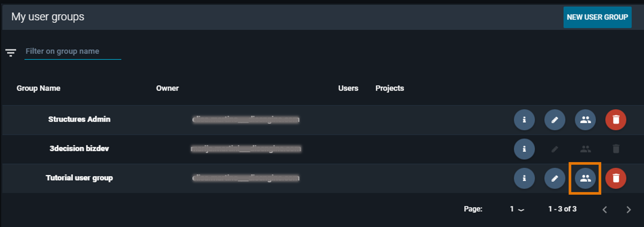
Task: Select the Structures Admin group name
Action: (x=79, y=119)
